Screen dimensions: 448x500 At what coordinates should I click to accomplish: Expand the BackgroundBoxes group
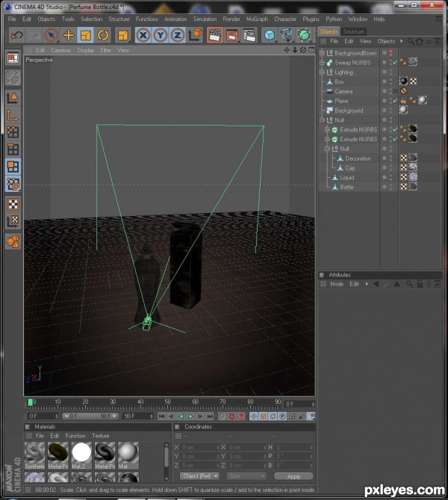(x=322, y=53)
